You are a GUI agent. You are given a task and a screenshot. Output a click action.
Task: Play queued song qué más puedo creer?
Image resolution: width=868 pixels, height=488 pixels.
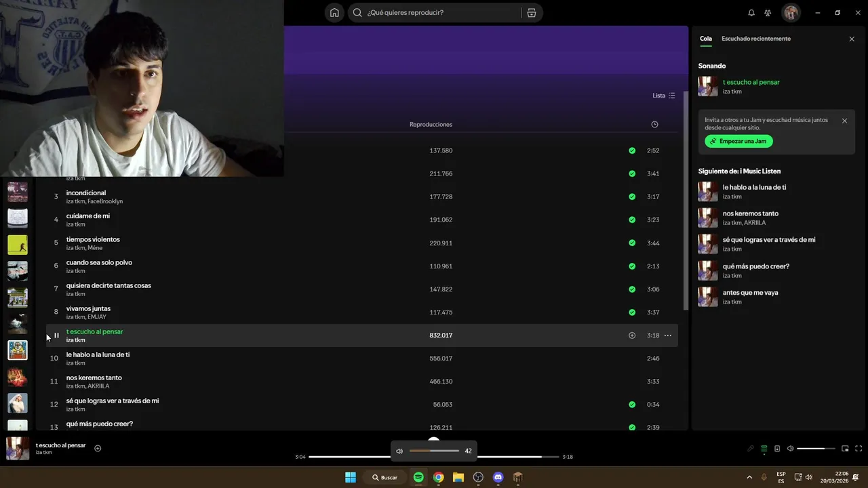[x=756, y=266]
